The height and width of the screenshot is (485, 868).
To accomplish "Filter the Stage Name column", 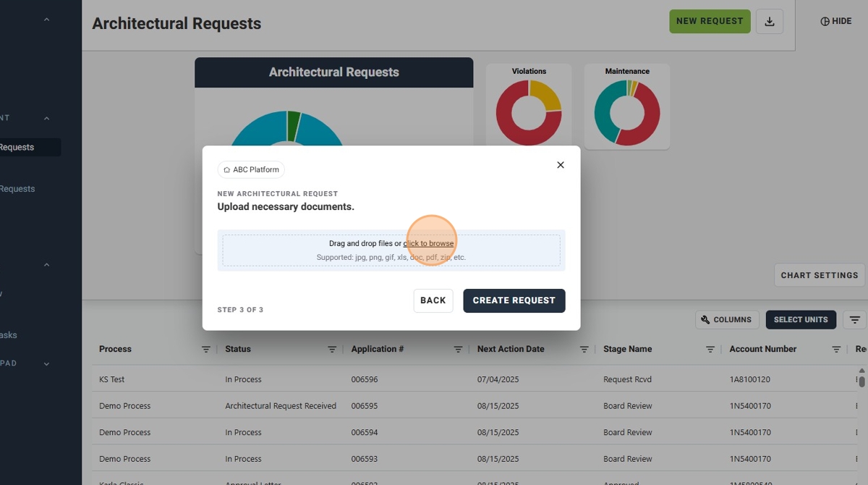I will coord(710,350).
